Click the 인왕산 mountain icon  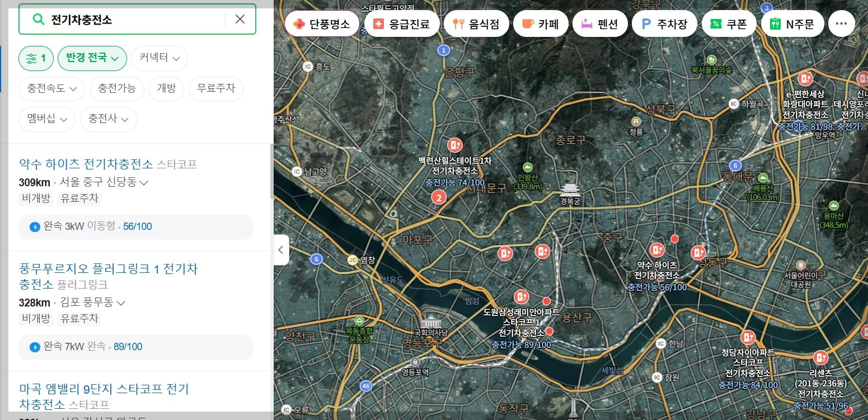(x=527, y=167)
